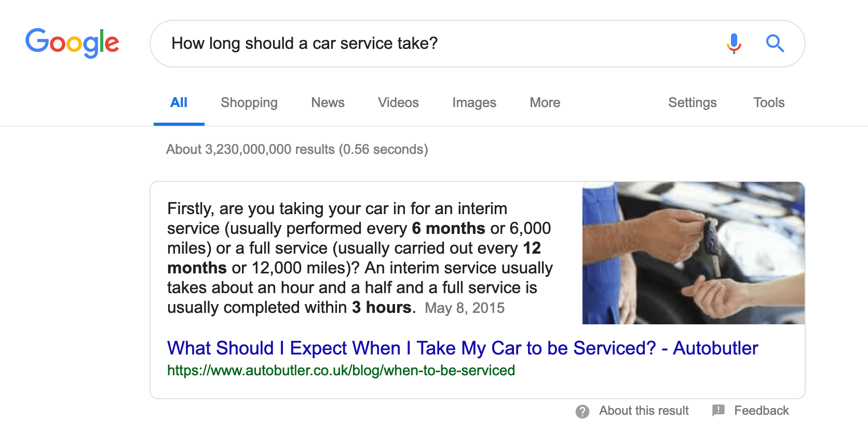Show the Images results tab
The width and height of the screenshot is (868, 421).
click(x=474, y=102)
